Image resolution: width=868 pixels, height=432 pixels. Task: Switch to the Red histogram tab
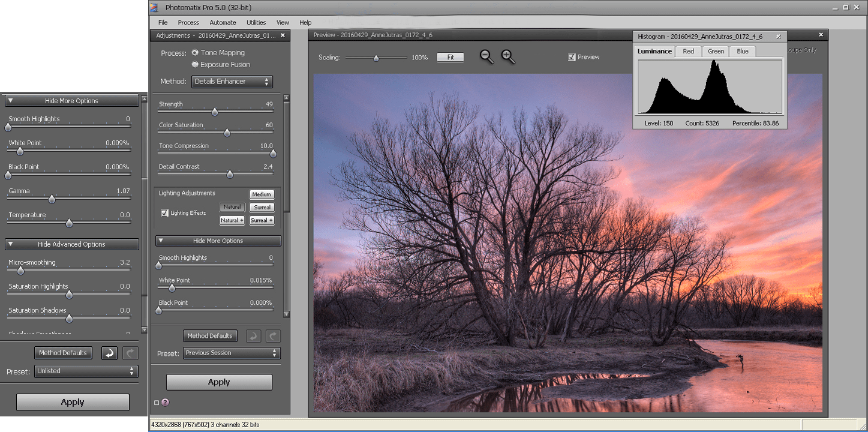(688, 52)
